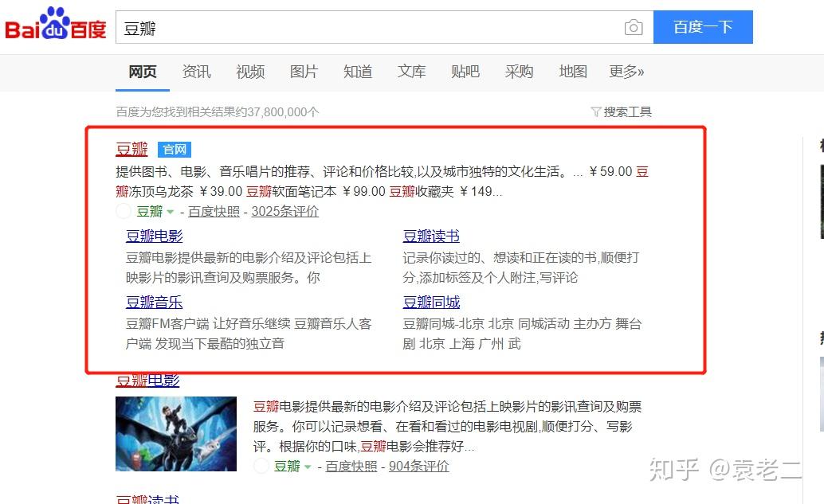The image size is (824, 504).
Task: Click green 豆瓣 source name before 3025条评价
Action: point(150,211)
